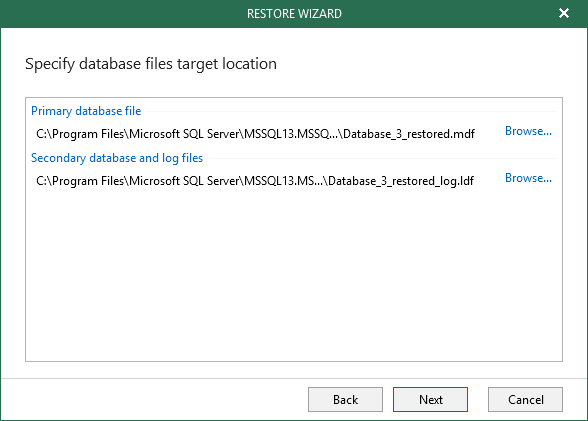Screen dimensions: 588x421
Task: Select the Database_3_restored_log.ldf file path
Action: [255, 181]
